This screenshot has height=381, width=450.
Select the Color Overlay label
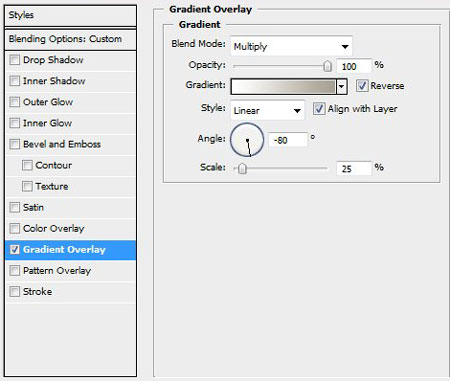point(54,228)
